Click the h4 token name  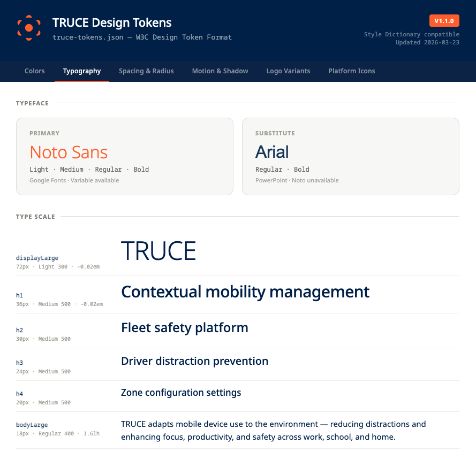pos(19,394)
